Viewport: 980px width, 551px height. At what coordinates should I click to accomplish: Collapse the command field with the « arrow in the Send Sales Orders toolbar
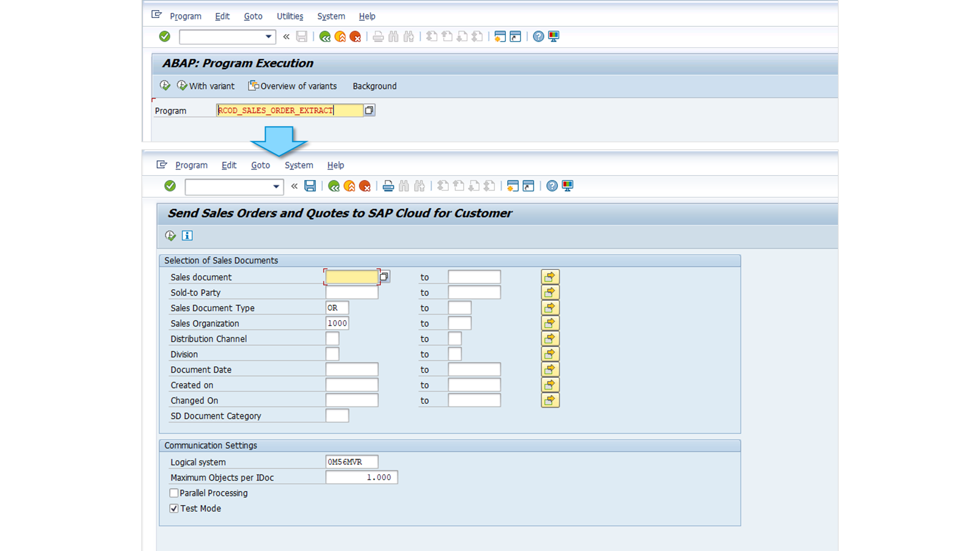pos(295,186)
